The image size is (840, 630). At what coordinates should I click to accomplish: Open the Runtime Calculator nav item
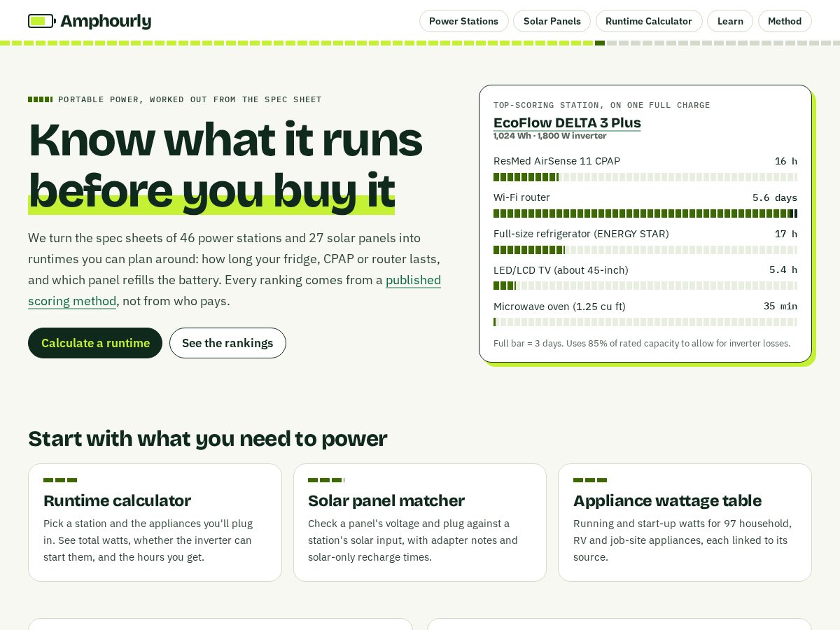pyautogui.click(x=649, y=21)
